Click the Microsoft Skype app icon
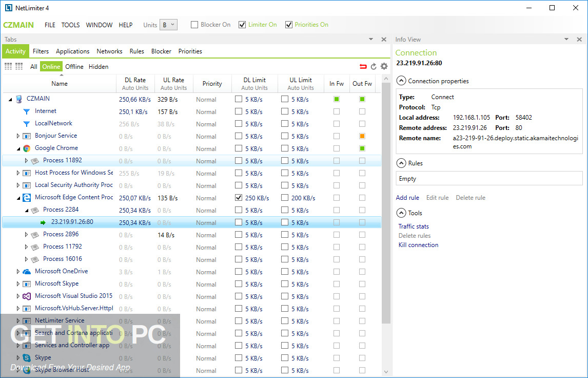Image resolution: width=588 pixels, height=378 pixels. pos(27,284)
